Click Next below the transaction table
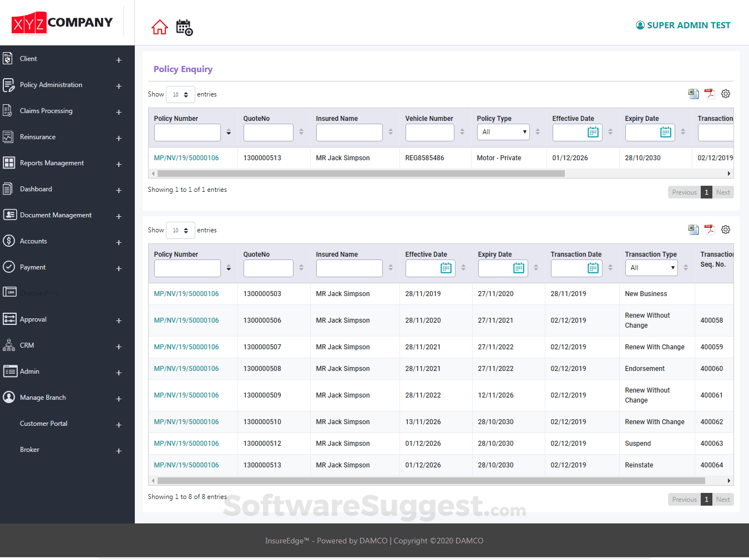The image size is (749, 560). click(x=723, y=499)
